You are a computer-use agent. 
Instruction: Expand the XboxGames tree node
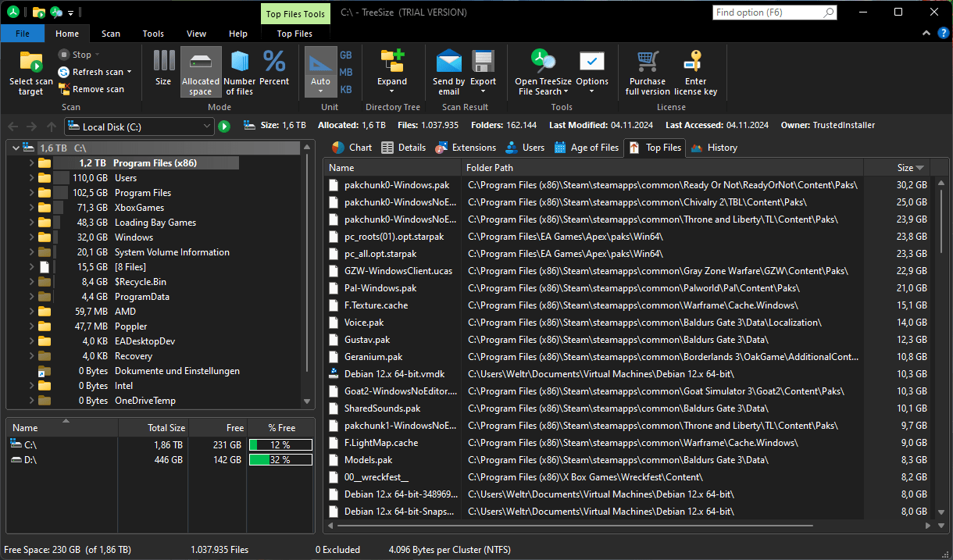(x=31, y=208)
